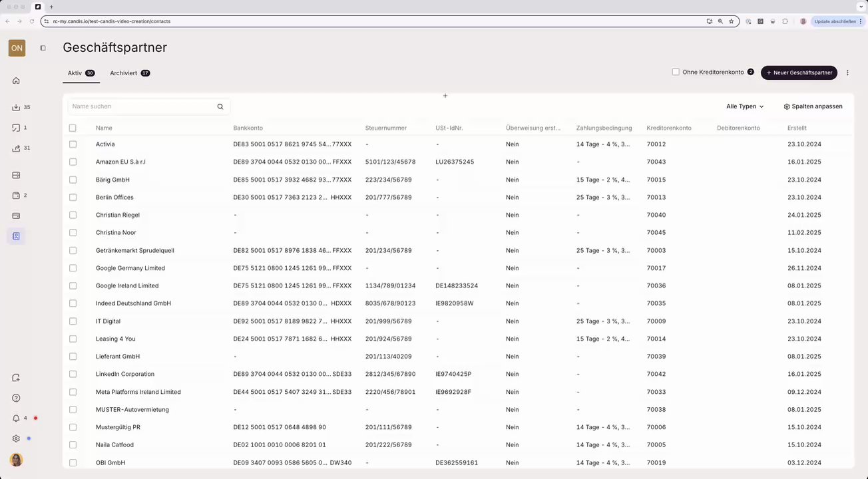Select Getränkemarkt Sprudelquell name cell

(x=135, y=250)
